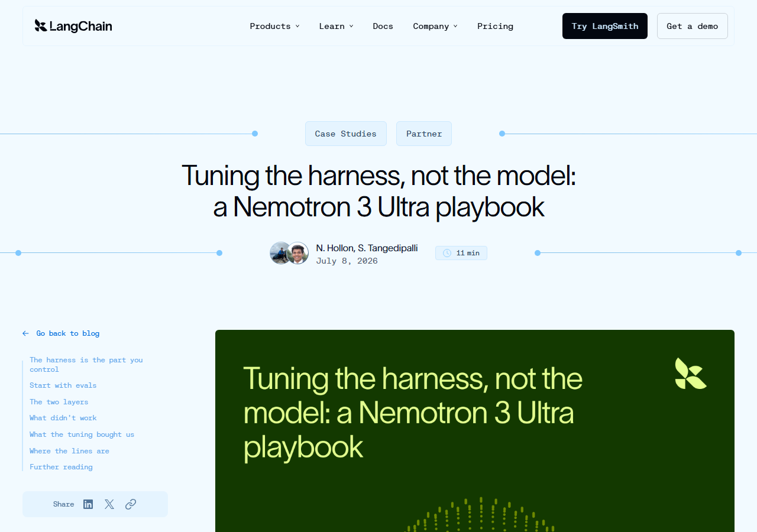The height and width of the screenshot is (532, 757).
Task: Jump to 'What the tuning bought us'
Action: click(x=82, y=434)
